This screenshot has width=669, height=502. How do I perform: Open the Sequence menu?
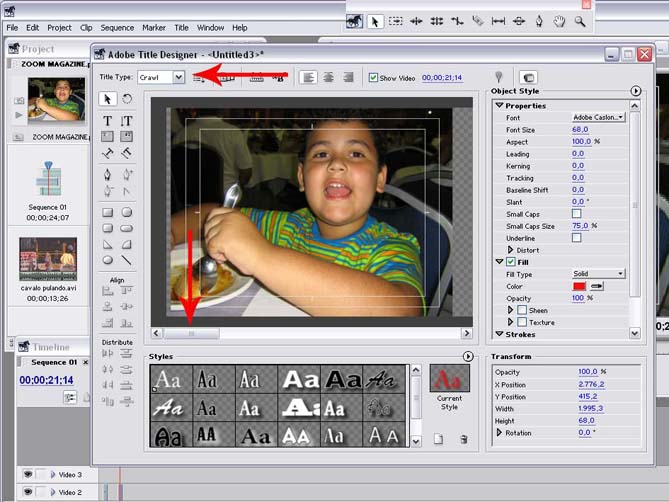pyautogui.click(x=117, y=28)
